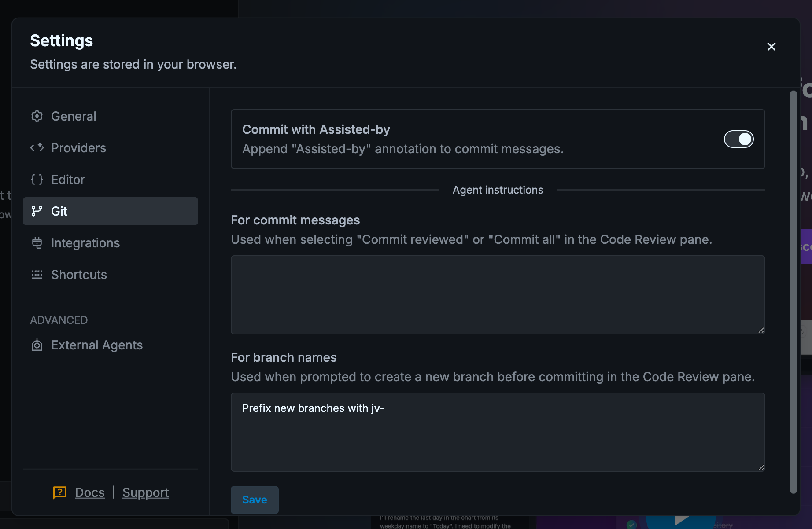Select the Git settings section
This screenshot has width=812, height=529.
111,211
